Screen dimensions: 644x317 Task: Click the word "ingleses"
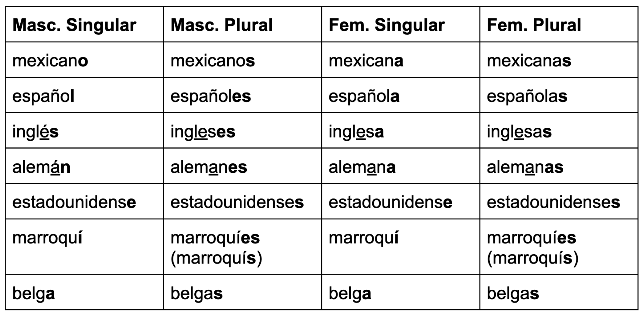[x=202, y=132]
